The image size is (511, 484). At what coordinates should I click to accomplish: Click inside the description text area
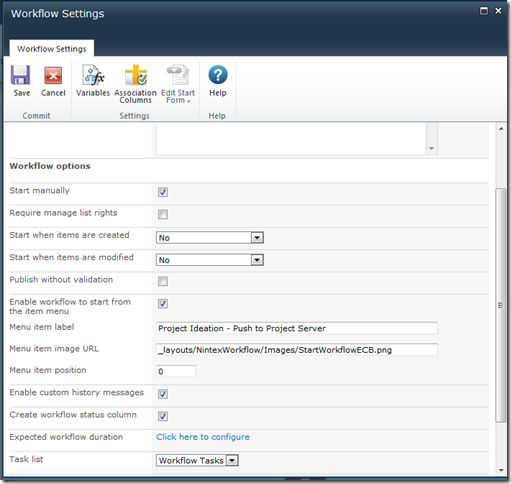coord(291,139)
